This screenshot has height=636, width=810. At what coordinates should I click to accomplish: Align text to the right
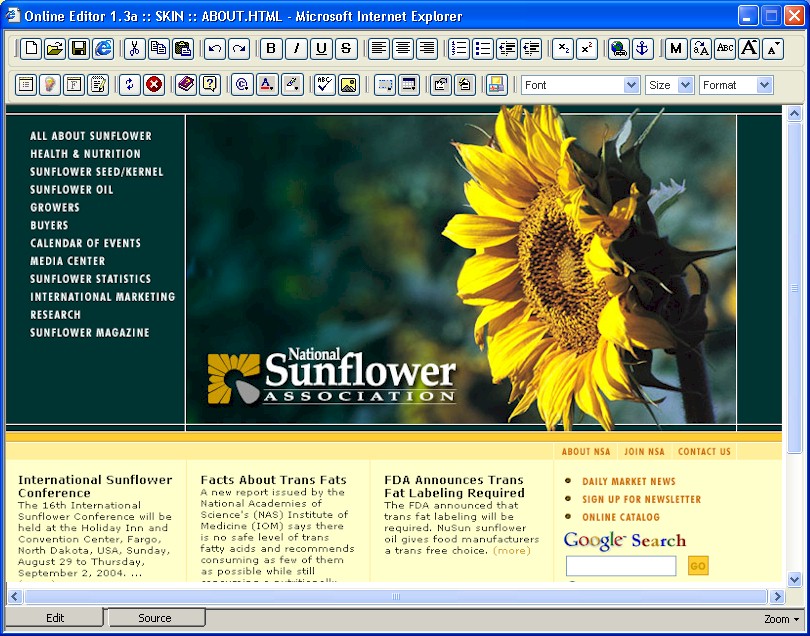pos(427,49)
